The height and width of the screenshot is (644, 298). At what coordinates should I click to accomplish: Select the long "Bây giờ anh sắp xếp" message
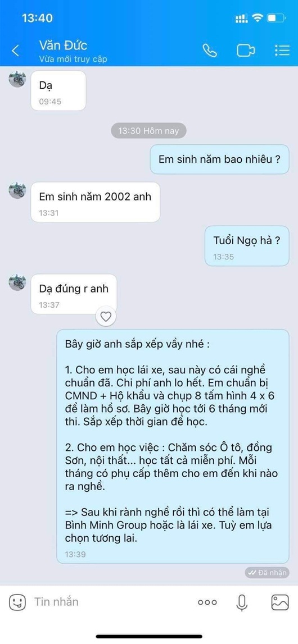(173, 446)
